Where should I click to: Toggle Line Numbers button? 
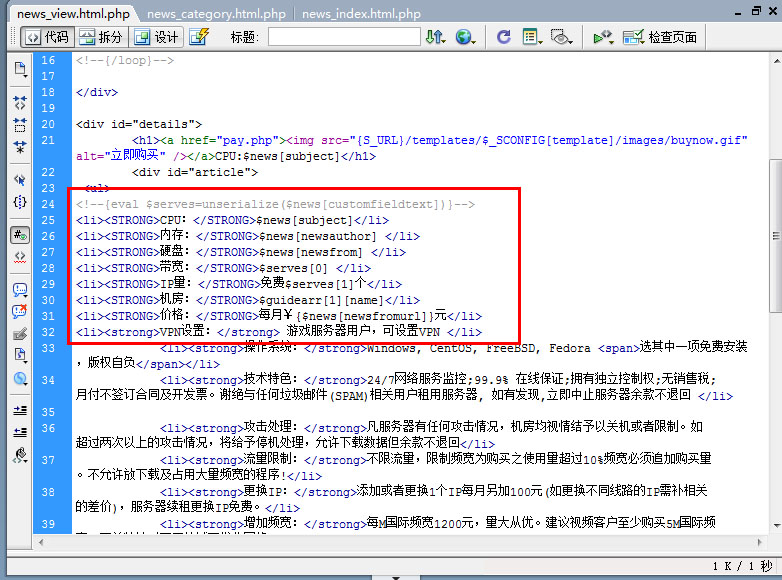(x=20, y=235)
